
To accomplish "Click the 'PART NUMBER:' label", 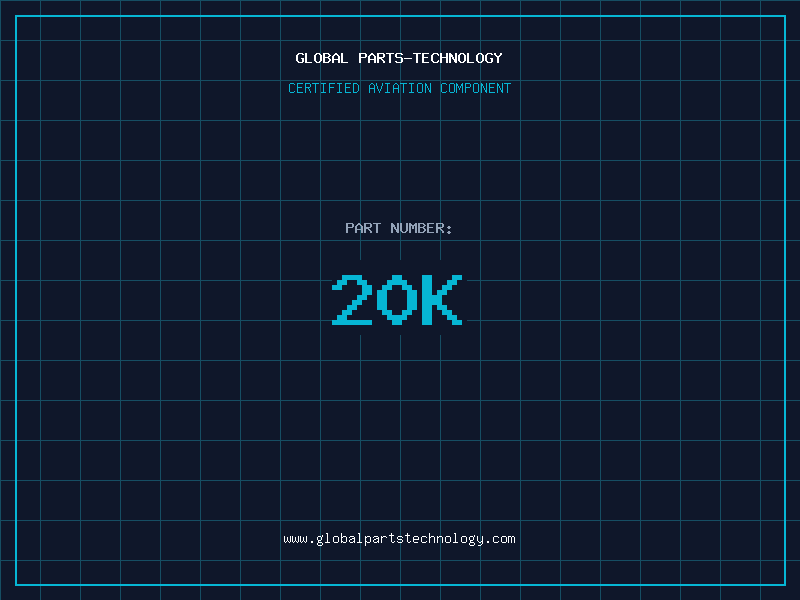I will [399, 228].
